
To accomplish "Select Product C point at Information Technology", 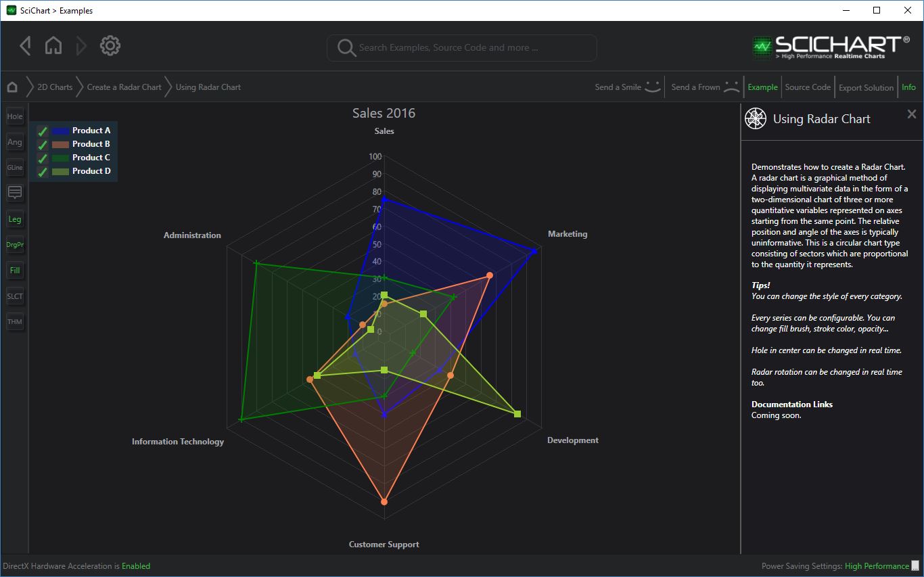I will coord(241,420).
